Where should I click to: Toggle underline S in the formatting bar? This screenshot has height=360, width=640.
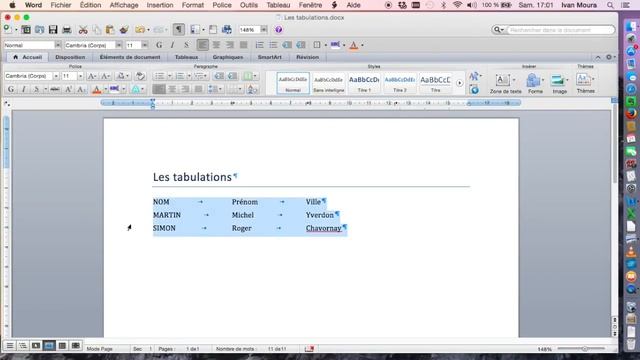[186, 45]
